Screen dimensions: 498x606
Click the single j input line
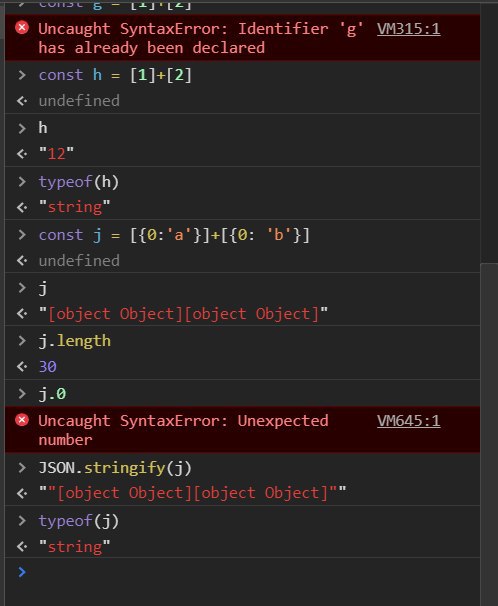43,288
